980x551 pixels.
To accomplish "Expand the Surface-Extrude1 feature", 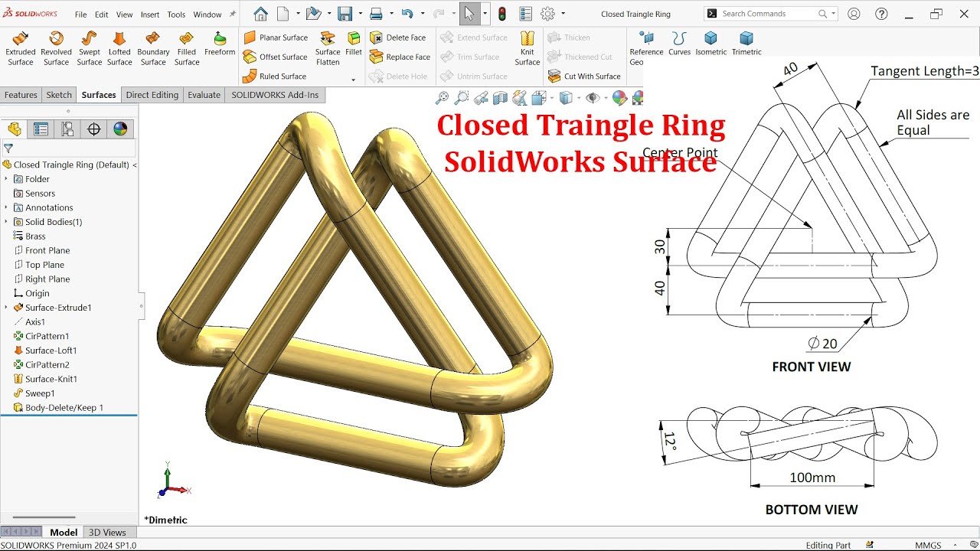I will 6,308.
